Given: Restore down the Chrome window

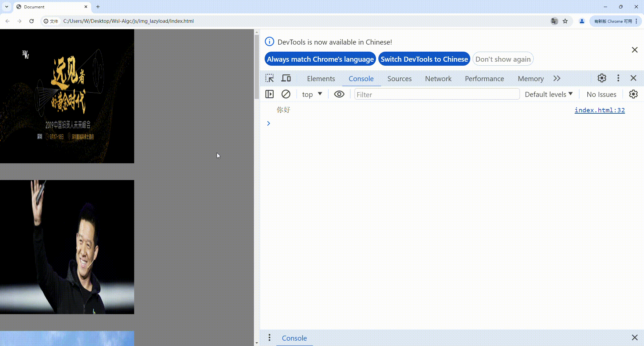Looking at the screenshot, I should pos(621,7).
